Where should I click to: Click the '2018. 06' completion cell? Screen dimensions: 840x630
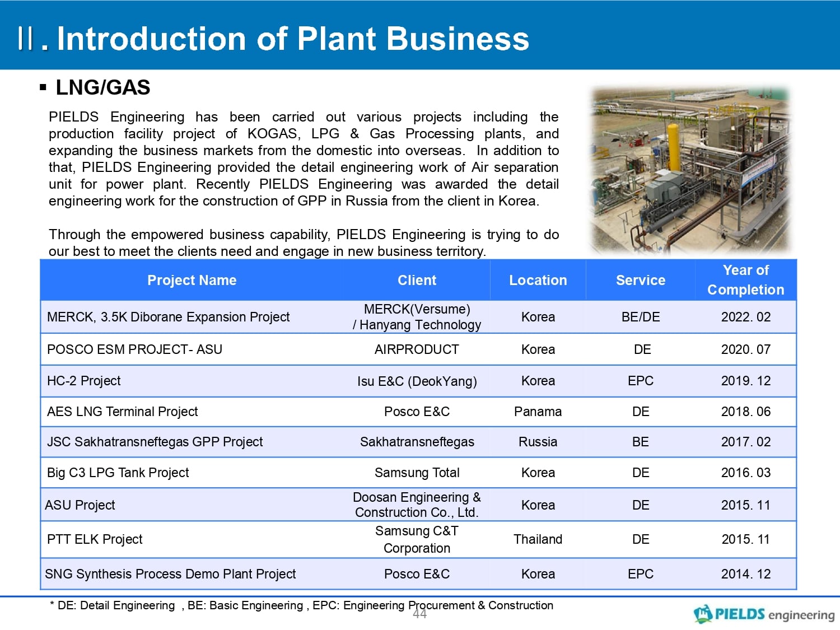(746, 412)
